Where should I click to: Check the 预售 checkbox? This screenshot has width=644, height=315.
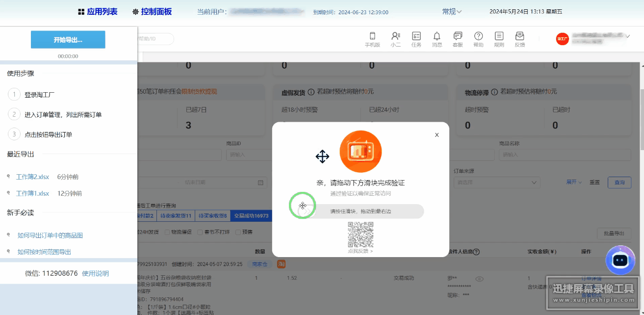[238, 232]
